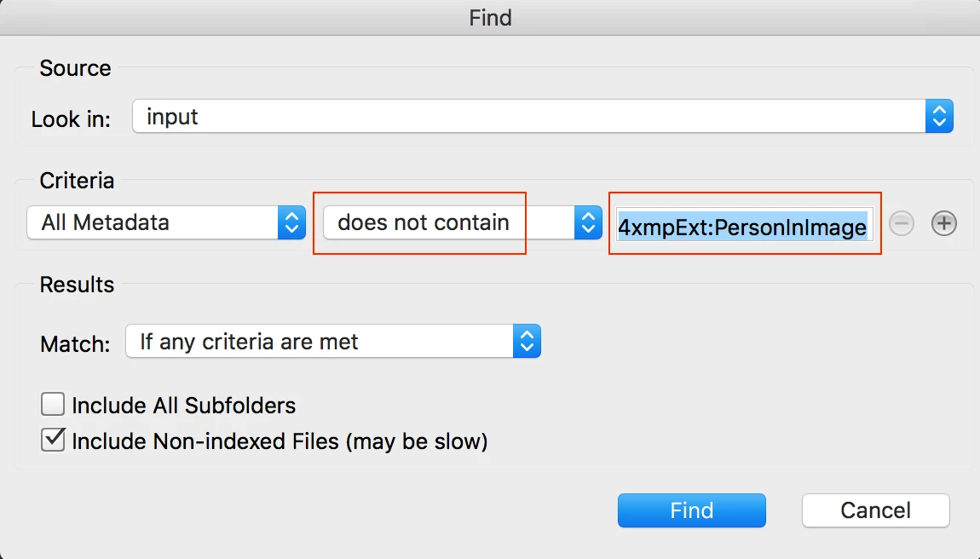The width and height of the screenshot is (980, 559).
Task: Enable Include All Subfolders checkbox
Action: pyautogui.click(x=53, y=405)
